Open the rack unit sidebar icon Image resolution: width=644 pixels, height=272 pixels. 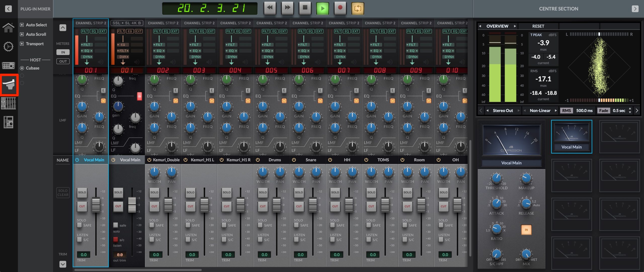click(8, 122)
